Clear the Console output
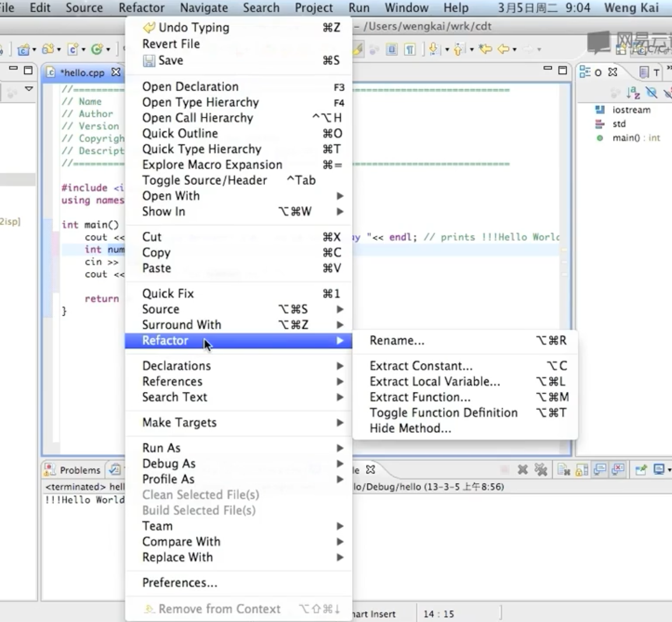 (x=565, y=470)
